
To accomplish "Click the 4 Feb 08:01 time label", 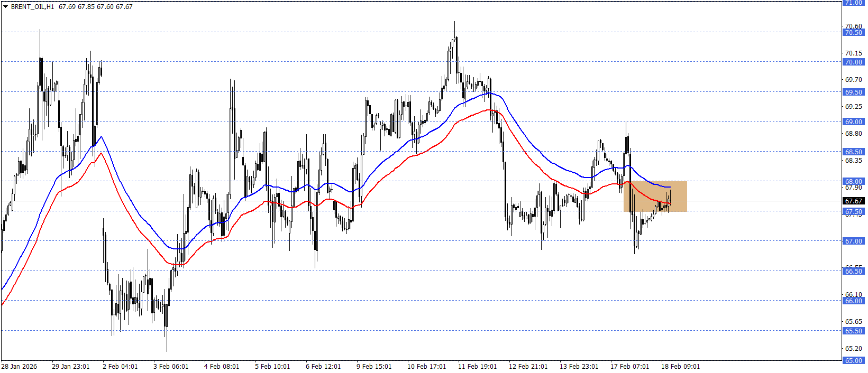I will click(x=222, y=367).
